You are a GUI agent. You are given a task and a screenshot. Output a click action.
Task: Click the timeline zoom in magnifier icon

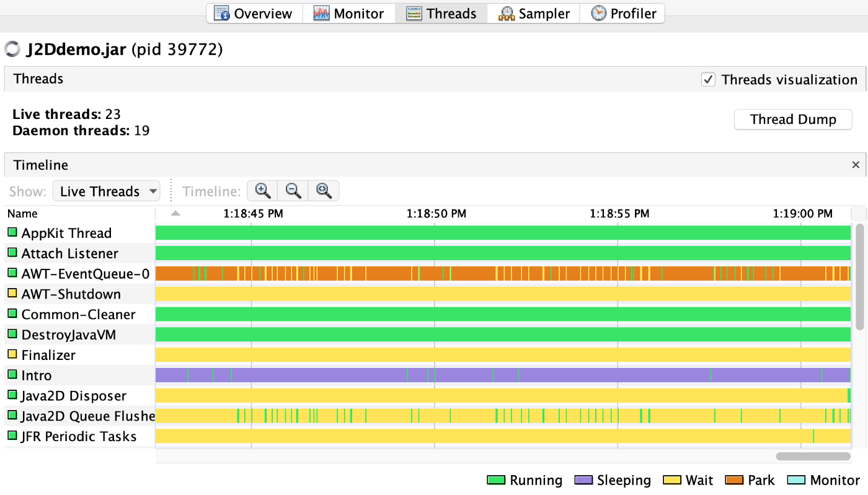262,191
